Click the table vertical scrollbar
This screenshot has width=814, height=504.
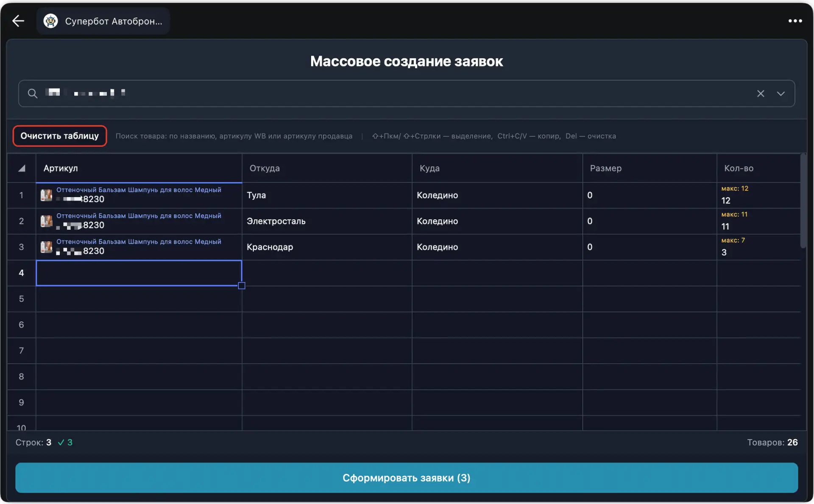pyautogui.click(x=803, y=201)
